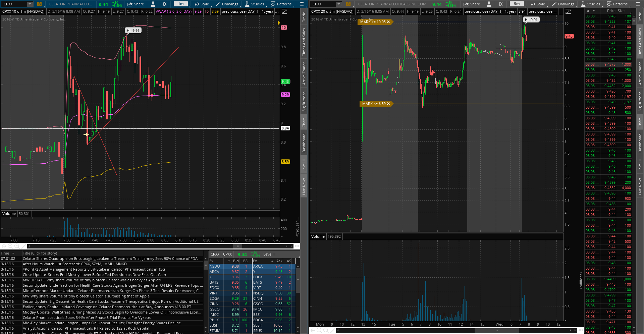This screenshot has height=334, width=644.
Task: Select the pan crosshair tool under right chart
Action: coord(313,331)
